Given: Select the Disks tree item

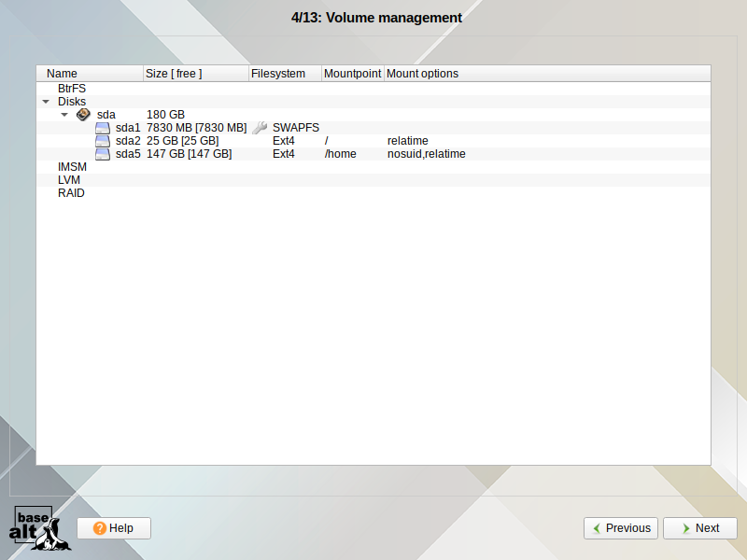Looking at the screenshot, I should click(72, 102).
